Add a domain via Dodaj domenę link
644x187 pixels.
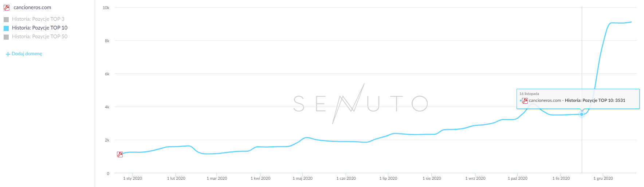point(27,54)
